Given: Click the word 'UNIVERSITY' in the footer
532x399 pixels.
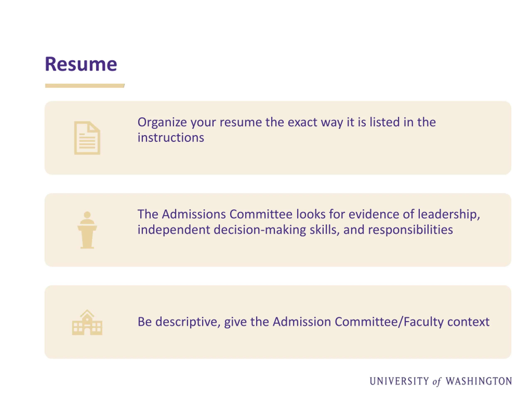Looking at the screenshot, I should point(399,381).
